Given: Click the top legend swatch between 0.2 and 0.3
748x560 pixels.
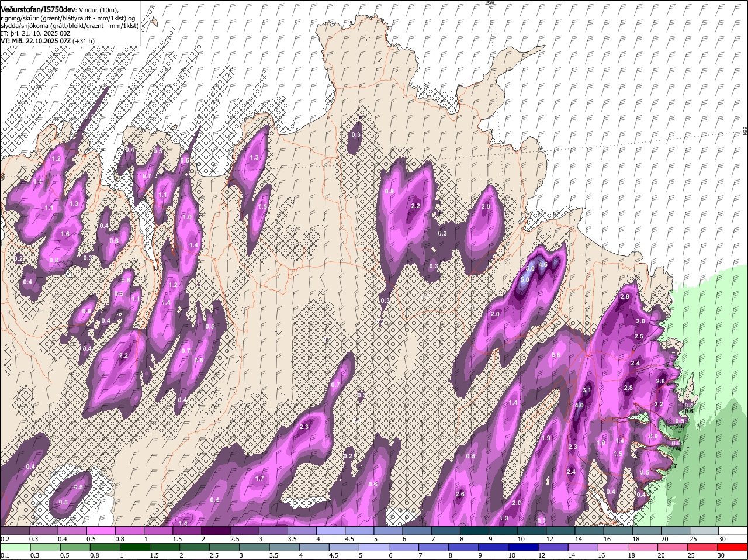Looking at the screenshot, I should pyautogui.click(x=15, y=531).
